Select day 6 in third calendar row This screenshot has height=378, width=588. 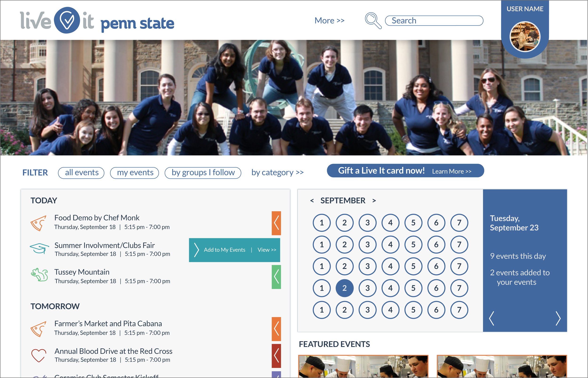(x=436, y=266)
